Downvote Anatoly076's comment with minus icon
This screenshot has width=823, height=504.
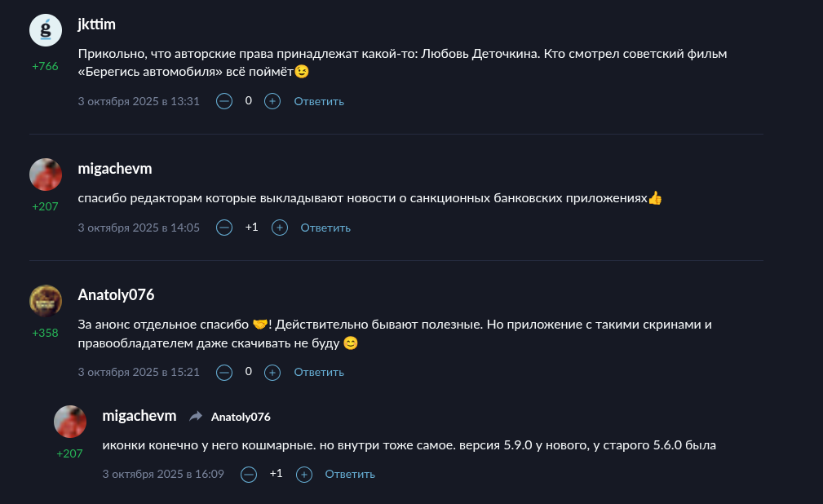pyautogui.click(x=224, y=372)
